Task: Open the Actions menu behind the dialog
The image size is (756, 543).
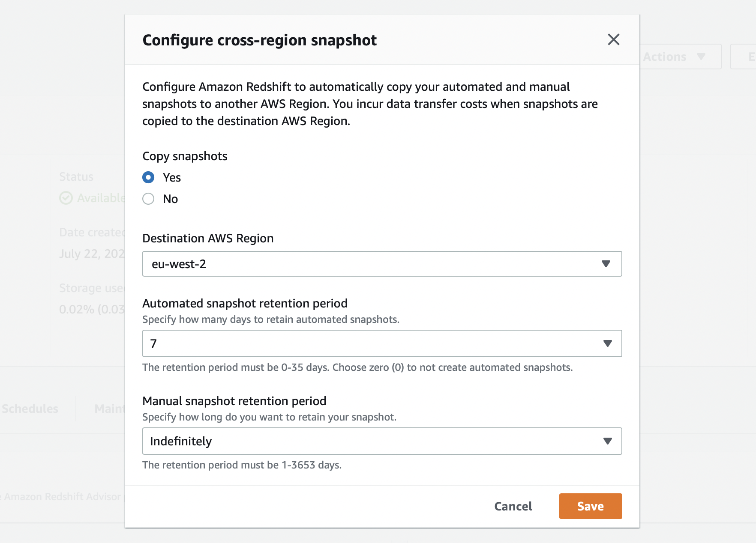Action: (680, 57)
